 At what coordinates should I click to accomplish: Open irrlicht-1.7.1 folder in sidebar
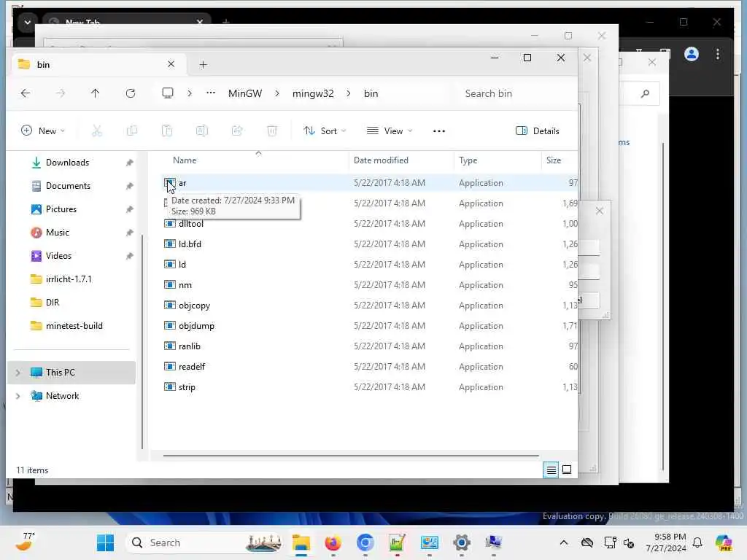click(x=69, y=279)
